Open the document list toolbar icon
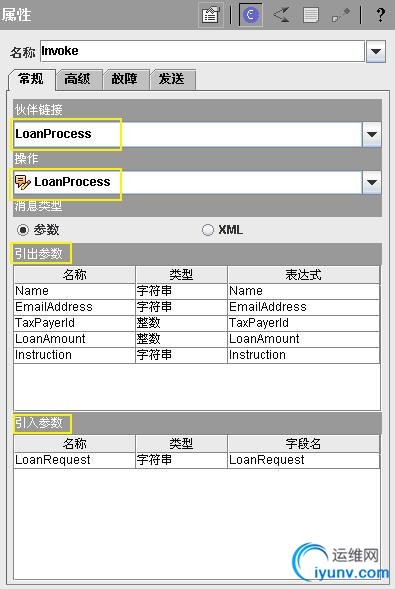This screenshot has width=395, height=589. pos(311,15)
